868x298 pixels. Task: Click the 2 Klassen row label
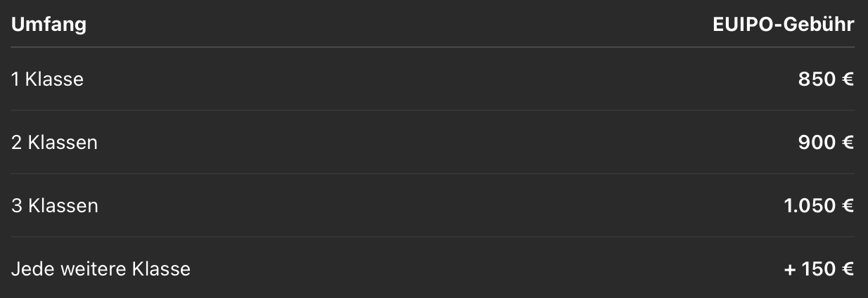point(54,143)
